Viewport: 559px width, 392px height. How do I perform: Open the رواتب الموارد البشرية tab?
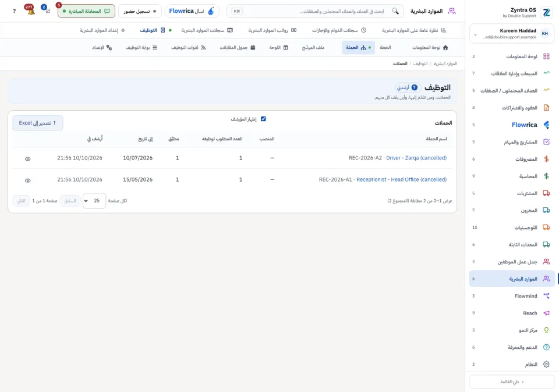point(272,30)
